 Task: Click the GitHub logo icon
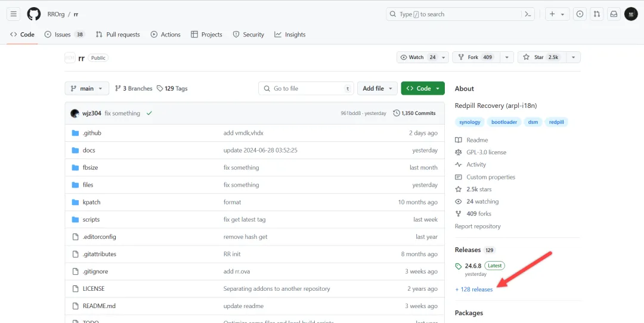(34, 14)
